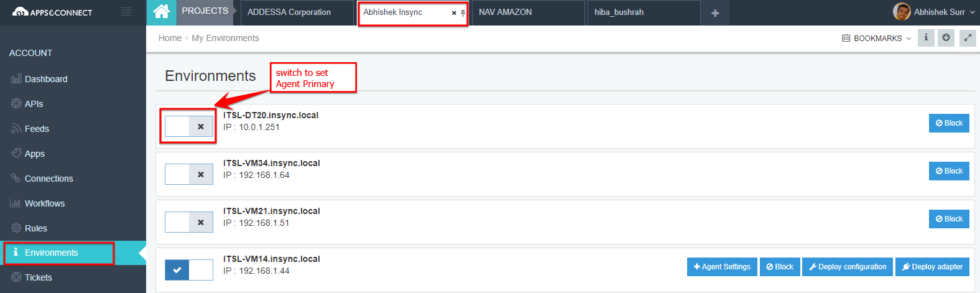980x293 pixels.
Task: Add new project tab with plus icon
Action: pos(715,13)
